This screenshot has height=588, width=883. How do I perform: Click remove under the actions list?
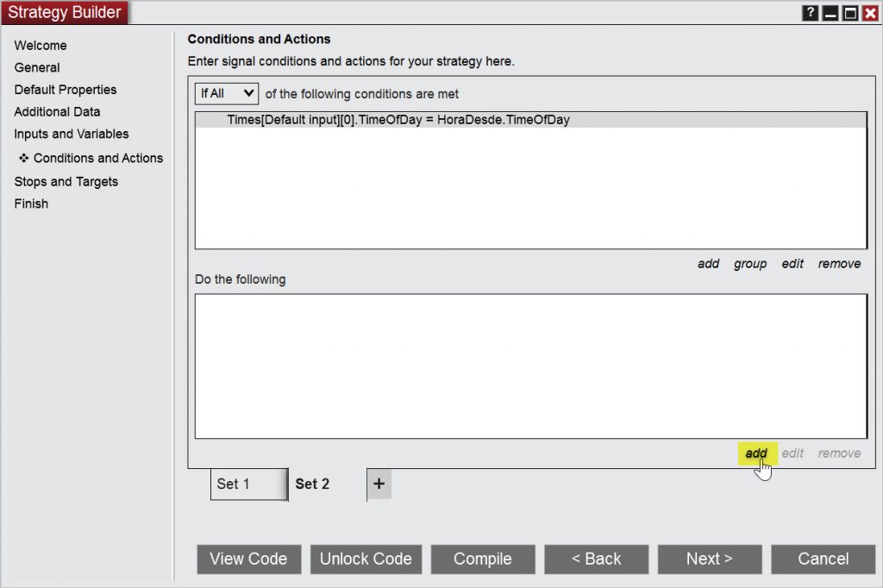pos(839,454)
